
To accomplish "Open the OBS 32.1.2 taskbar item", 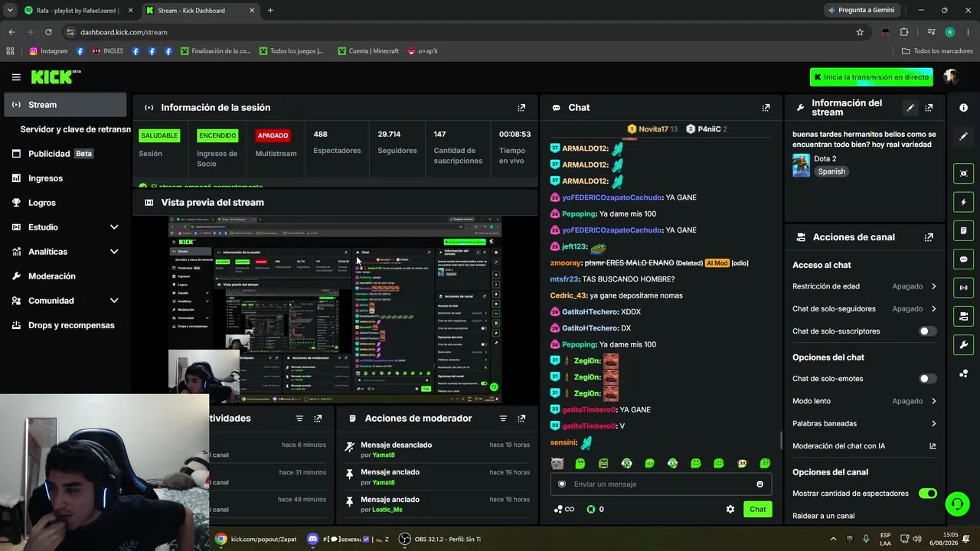I will point(440,539).
